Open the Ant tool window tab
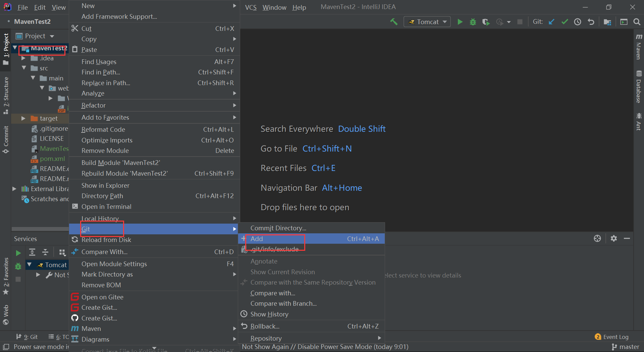The width and height of the screenshot is (644, 352). tap(639, 122)
